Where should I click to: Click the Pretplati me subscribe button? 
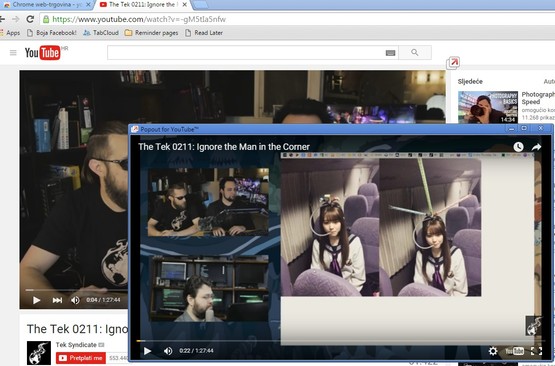pos(81,358)
